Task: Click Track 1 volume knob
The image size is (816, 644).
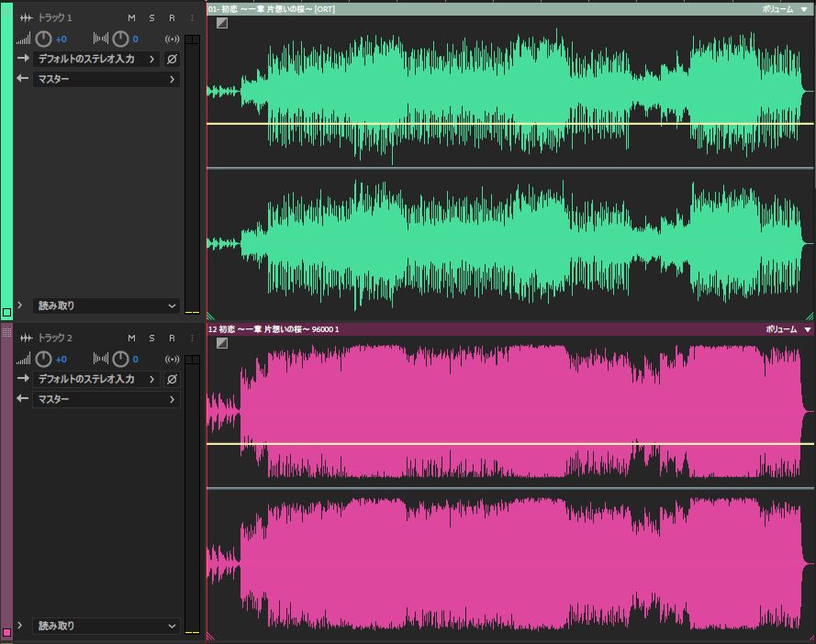Action: 43,39
